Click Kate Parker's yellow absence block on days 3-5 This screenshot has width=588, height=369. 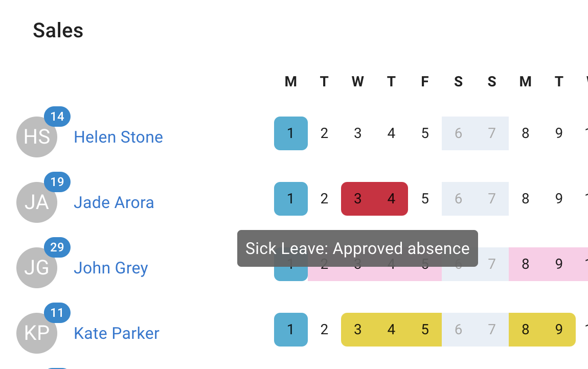click(391, 330)
